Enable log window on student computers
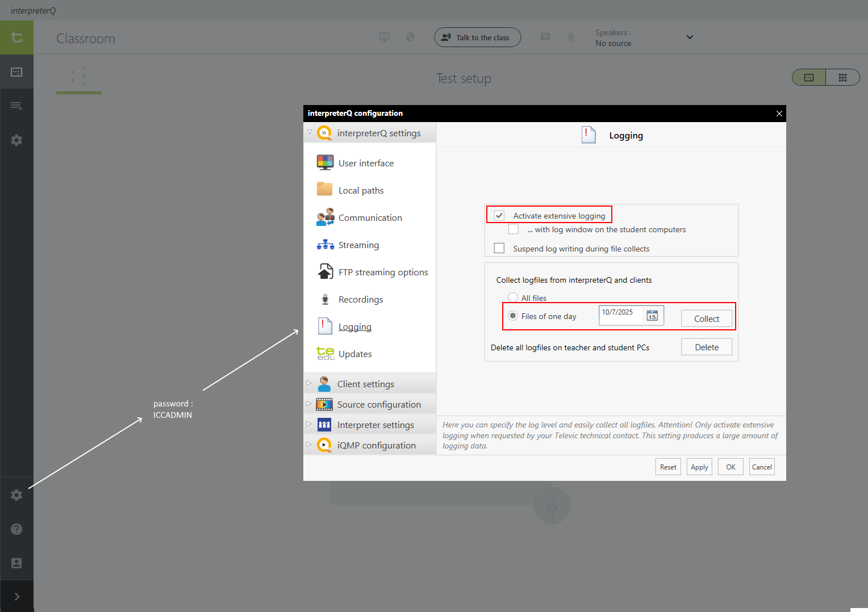The height and width of the screenshot is (612, 868). click(x=514, y=229)
